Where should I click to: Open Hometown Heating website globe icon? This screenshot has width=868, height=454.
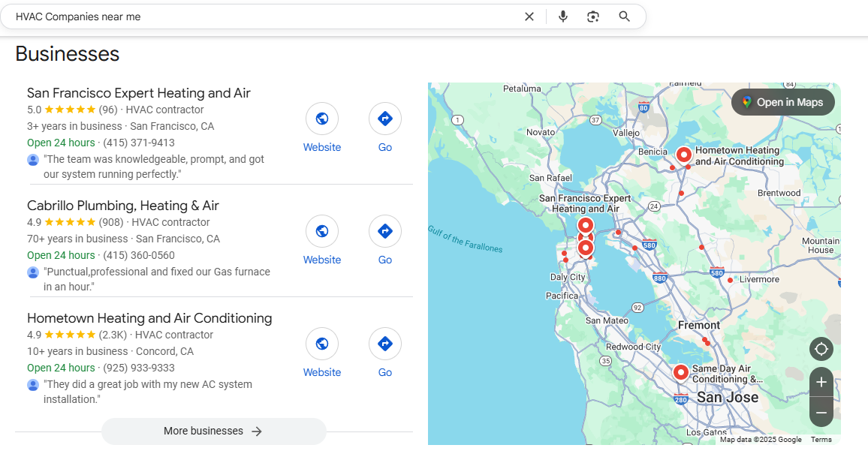click(x=322, y=344)
